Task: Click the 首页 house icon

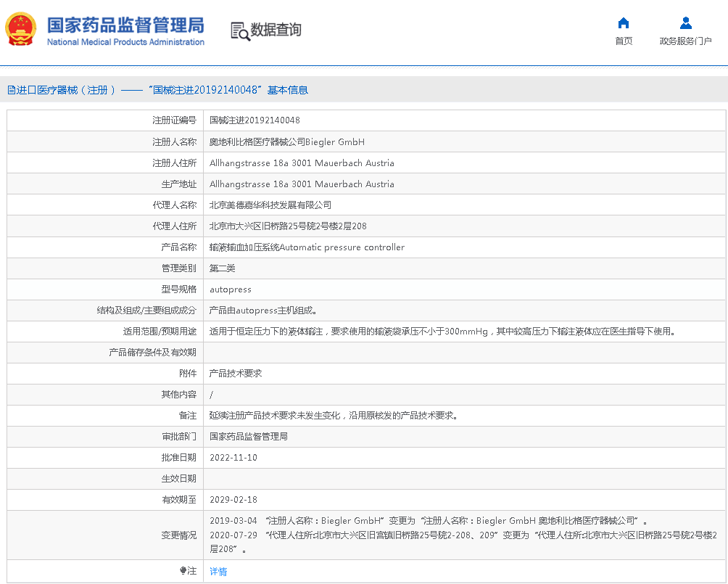Action: point(623,22)
